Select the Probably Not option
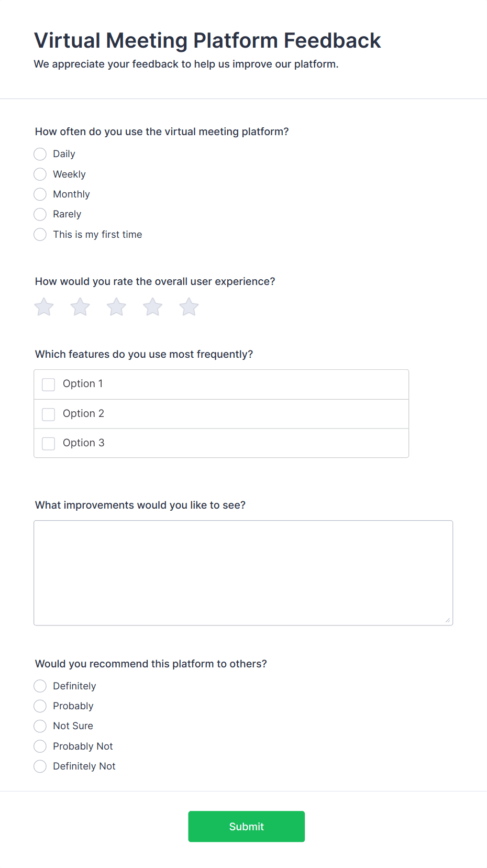The image size is (487, 868). [x=40, y=746]
